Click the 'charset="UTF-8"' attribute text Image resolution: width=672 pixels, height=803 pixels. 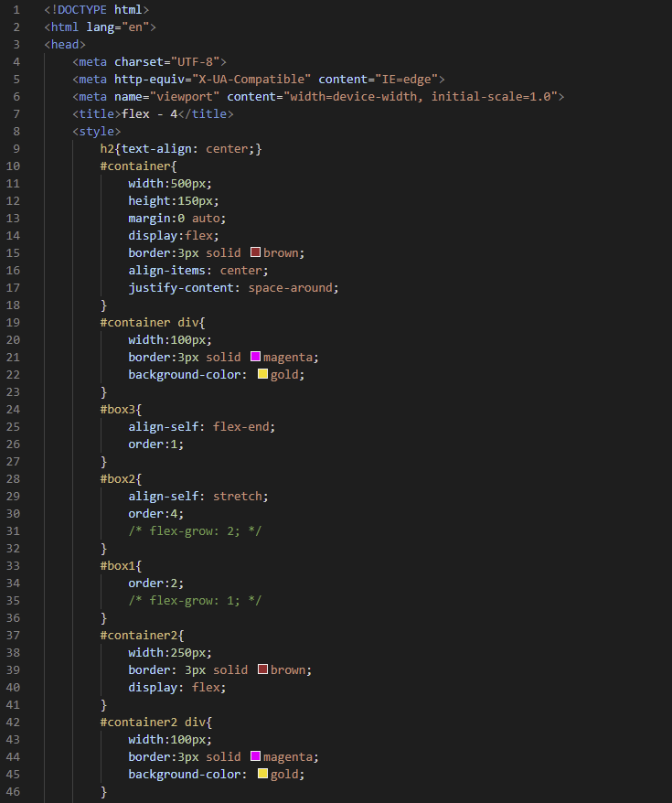point(166,62)
